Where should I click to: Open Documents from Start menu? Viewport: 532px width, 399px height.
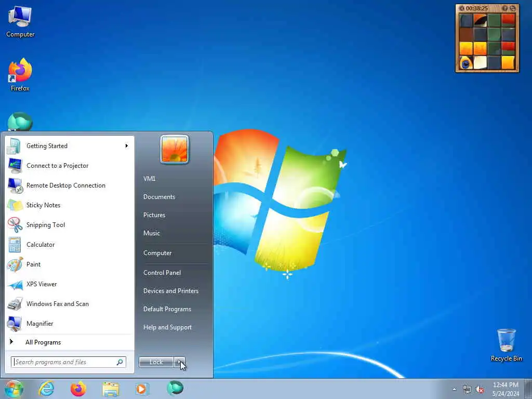click(x=159, y=197)
